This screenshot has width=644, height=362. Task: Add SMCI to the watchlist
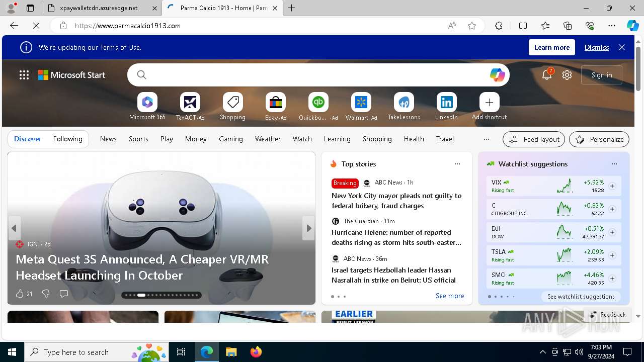612,279
